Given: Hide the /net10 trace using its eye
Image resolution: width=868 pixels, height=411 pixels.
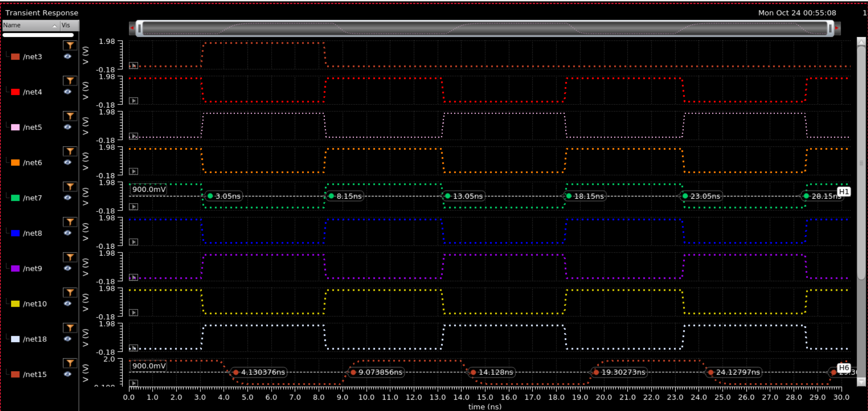Looking at the screenshot, I should (x=67, y=303).
